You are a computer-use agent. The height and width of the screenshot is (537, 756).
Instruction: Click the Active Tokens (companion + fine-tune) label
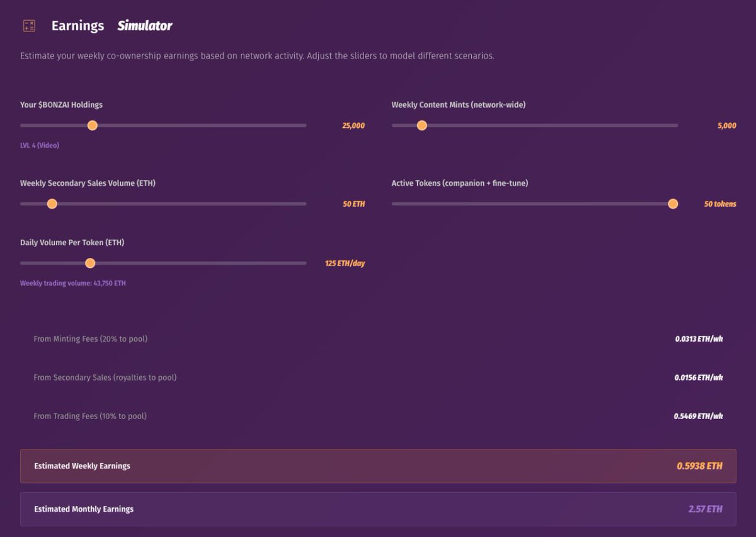[460, 183]
